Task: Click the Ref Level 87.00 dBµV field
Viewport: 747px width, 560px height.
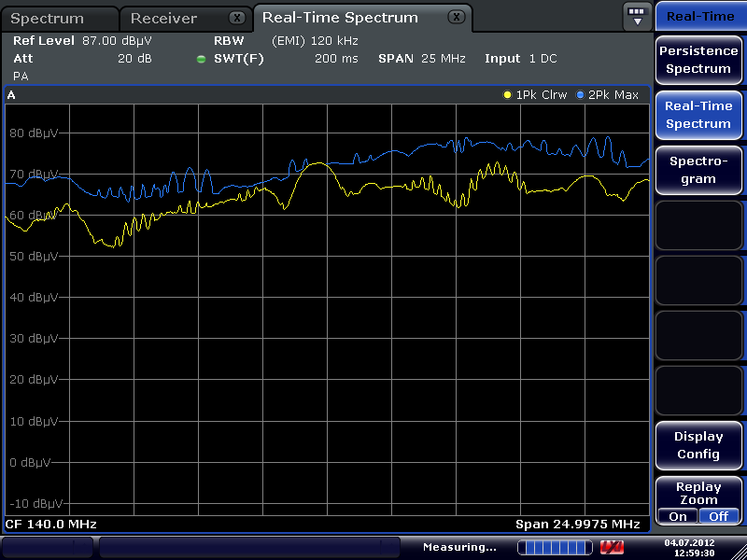Action: 82,41
